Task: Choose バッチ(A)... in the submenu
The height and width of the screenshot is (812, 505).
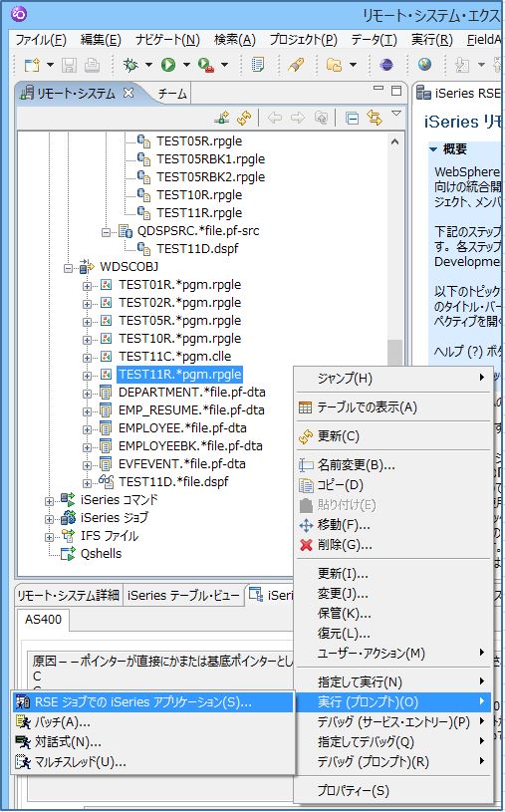Action: tap(152, 722)
